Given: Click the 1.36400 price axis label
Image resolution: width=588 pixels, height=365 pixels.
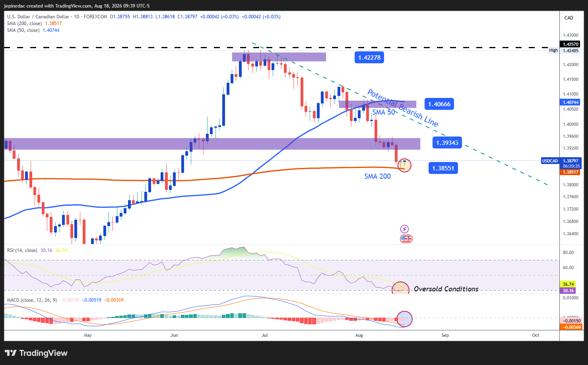Looking at the screenshot, I should tap(571, 234).
